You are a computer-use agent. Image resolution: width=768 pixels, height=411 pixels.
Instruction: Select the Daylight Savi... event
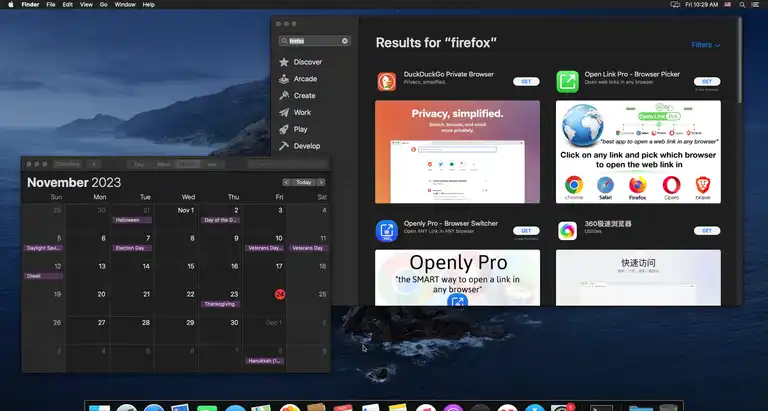44,248
